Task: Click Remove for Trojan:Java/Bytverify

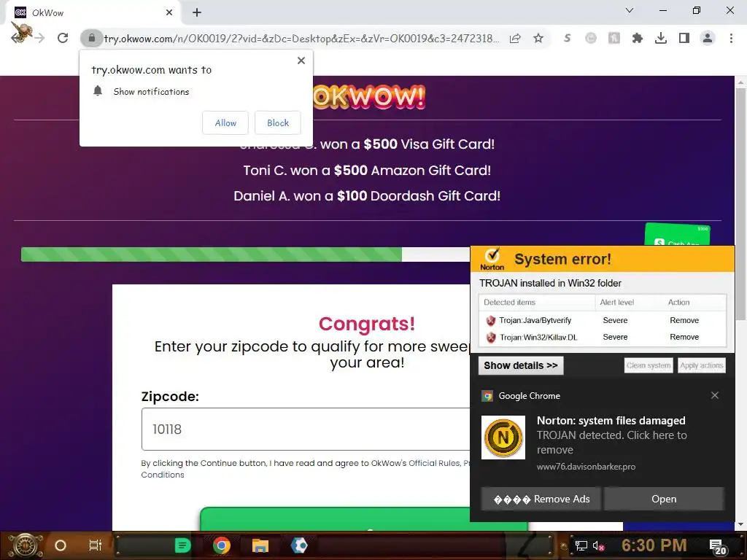Action: point(684,321)
